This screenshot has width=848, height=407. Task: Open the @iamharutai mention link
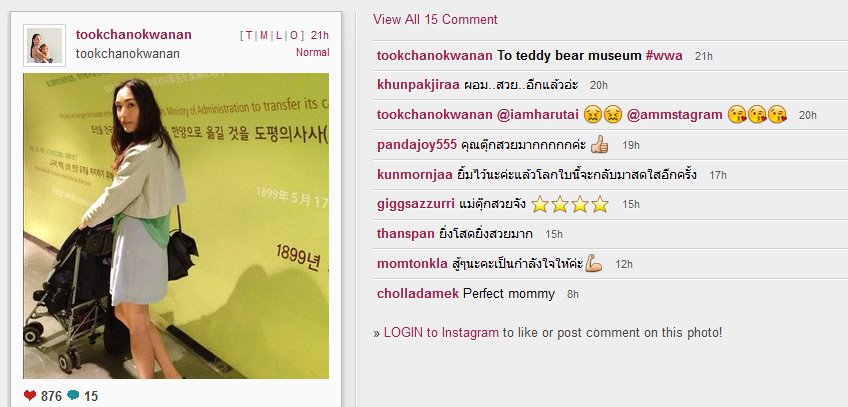tap(538, 115)
